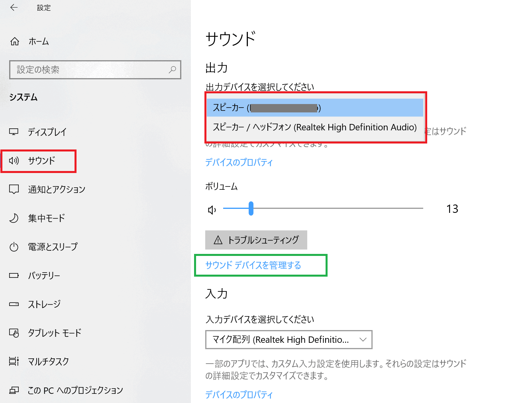Open the マイク配列 input device dropdown
Image resolution: width=532 pixels, height=403 pixels.
[289, 340]
